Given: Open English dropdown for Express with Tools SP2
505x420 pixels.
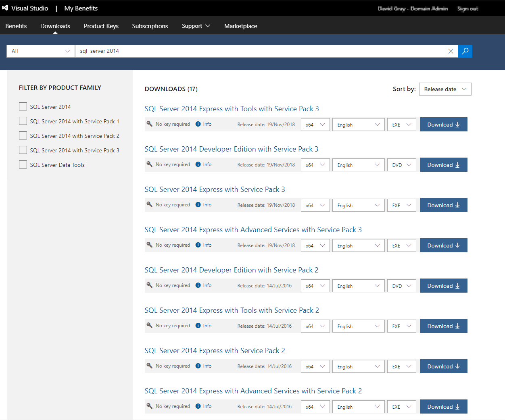Looking at the screenshot, I should (358, 326).
